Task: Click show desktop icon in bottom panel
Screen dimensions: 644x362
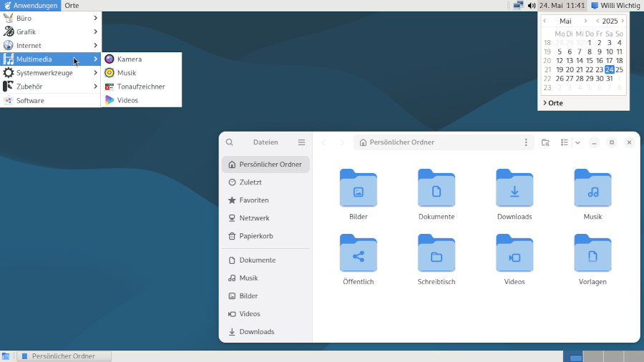Action: (x=5, y=356)
